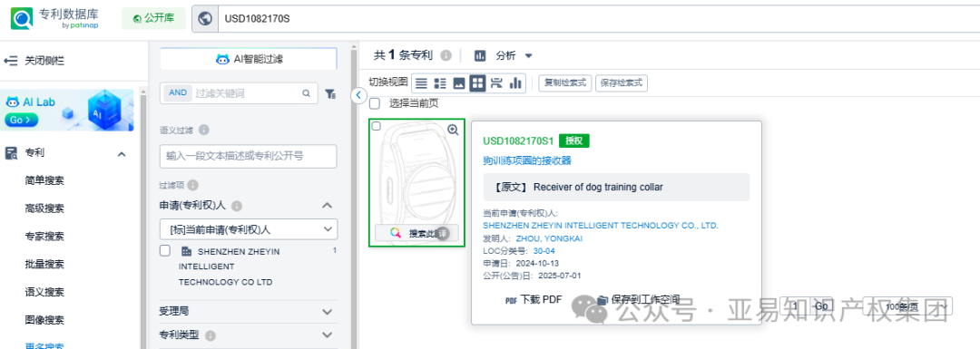Click the 公开库 public library button
The image size is (980, 349).
pyautogui.click(x=153, y=18)
